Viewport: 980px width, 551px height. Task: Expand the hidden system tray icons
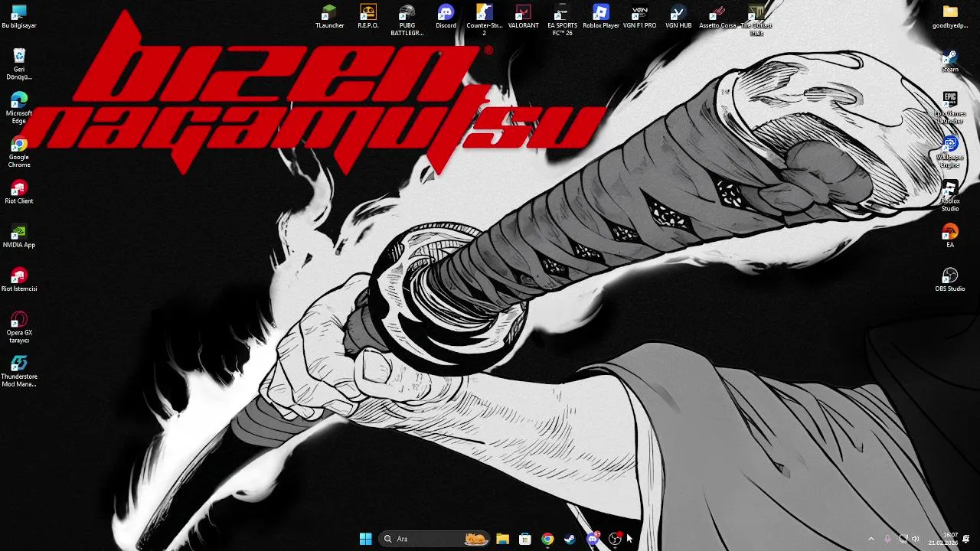pyautogui.click(x=871, y=539)
